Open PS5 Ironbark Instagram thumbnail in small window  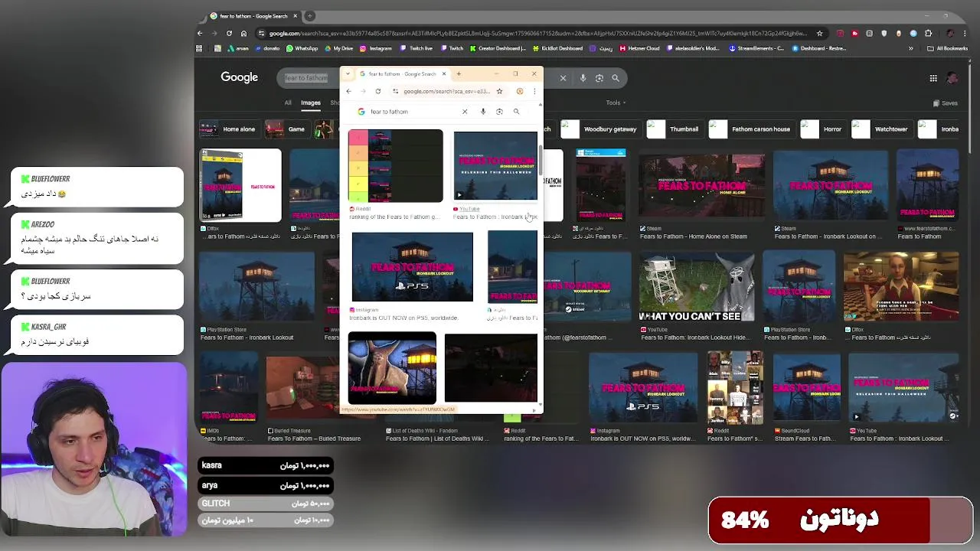tap(412, 267)
